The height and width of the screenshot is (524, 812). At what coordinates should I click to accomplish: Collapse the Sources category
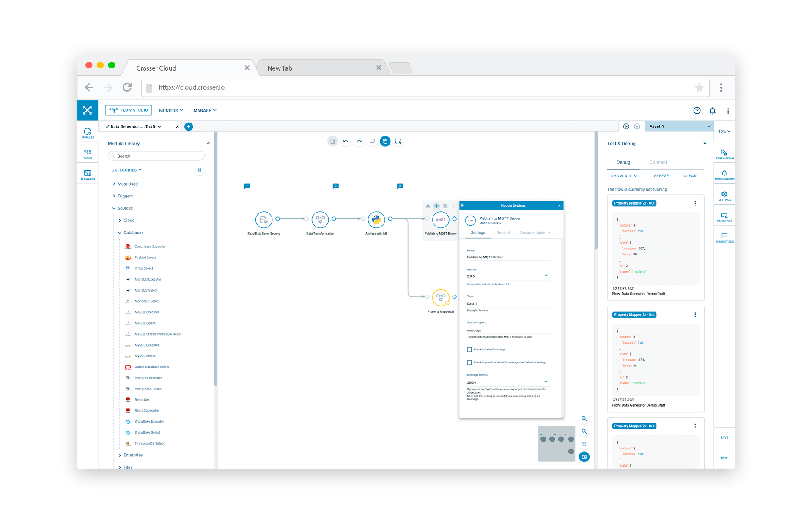pyautogui.click(x=123, y=208)
